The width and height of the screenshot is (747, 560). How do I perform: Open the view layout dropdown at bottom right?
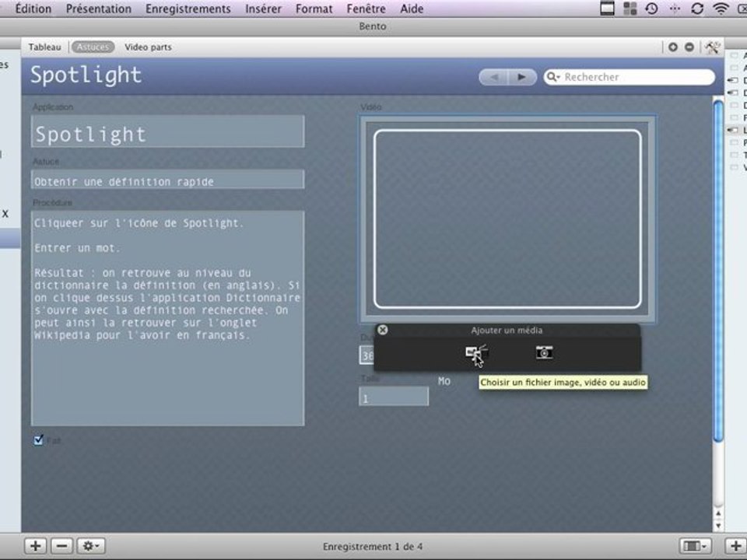[x=695, y=546]
